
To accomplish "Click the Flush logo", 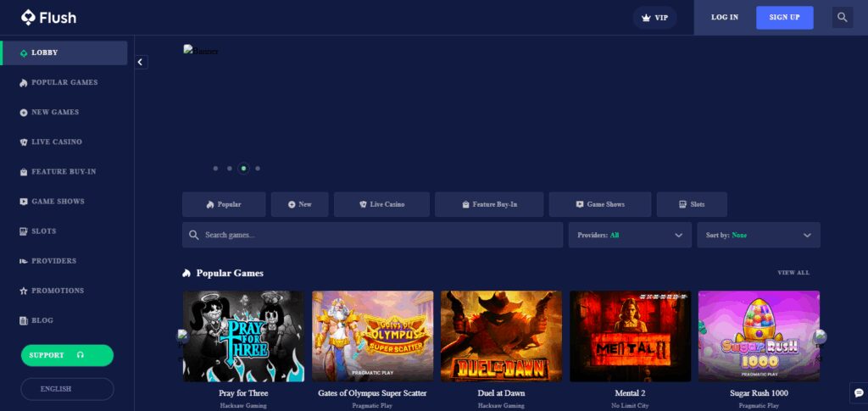I will [48, 18].
